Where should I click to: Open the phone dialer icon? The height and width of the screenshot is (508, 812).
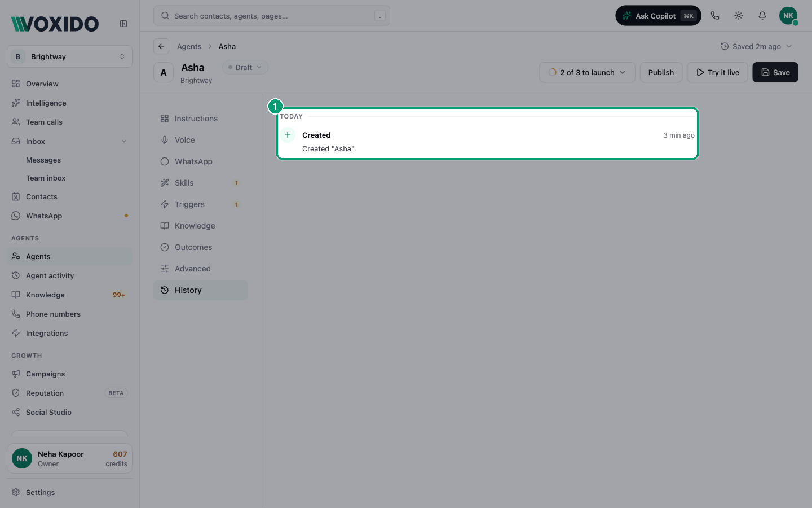pos(715,16)
